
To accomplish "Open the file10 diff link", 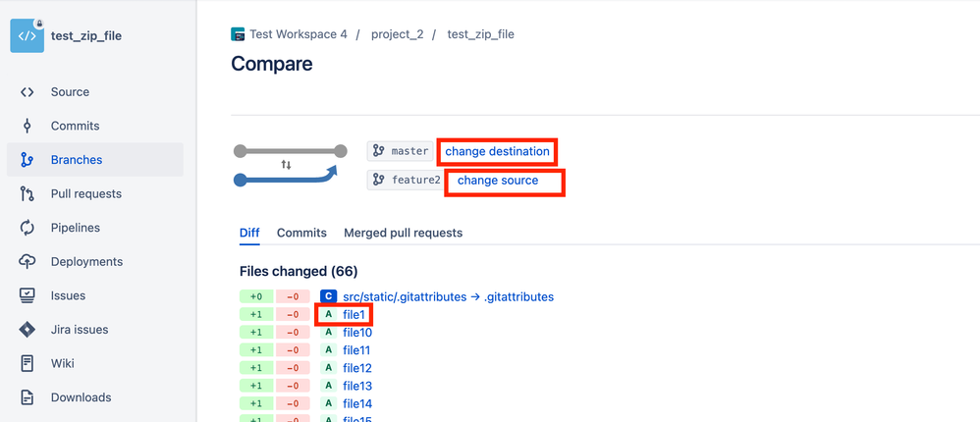I will point(357,332).
